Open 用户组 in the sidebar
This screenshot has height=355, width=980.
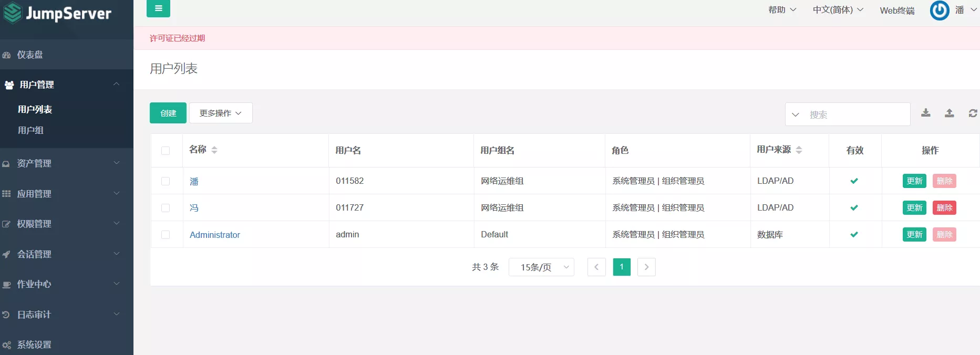30,130
